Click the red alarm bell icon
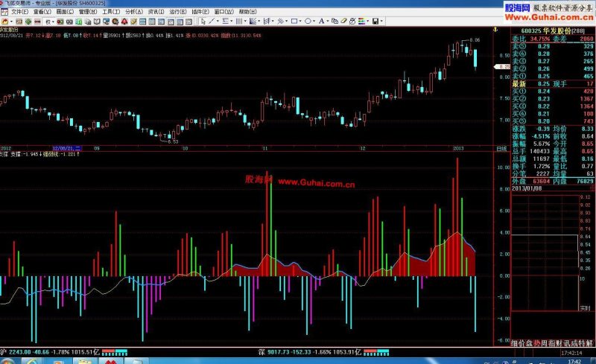596x364 pixels. [x=124, y=22]
